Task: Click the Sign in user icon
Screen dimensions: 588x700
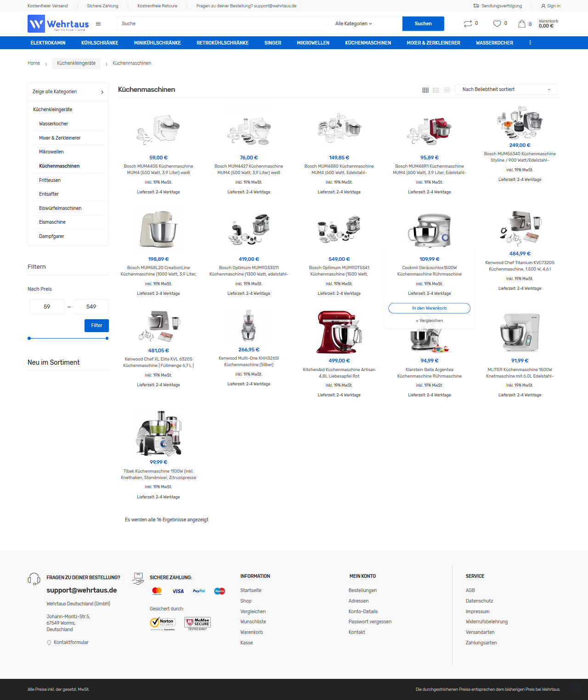Action: tap(543, 6)
